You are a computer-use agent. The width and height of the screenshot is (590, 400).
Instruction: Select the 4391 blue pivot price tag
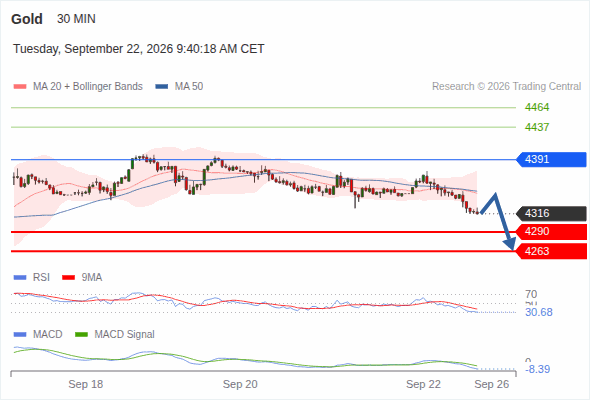pyautogui.click(x=551, y=160)
